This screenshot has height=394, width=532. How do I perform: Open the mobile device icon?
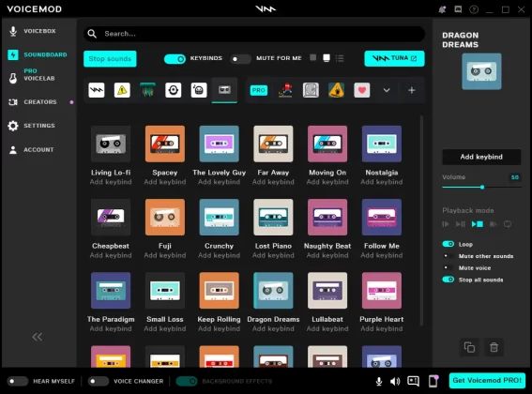433,381
